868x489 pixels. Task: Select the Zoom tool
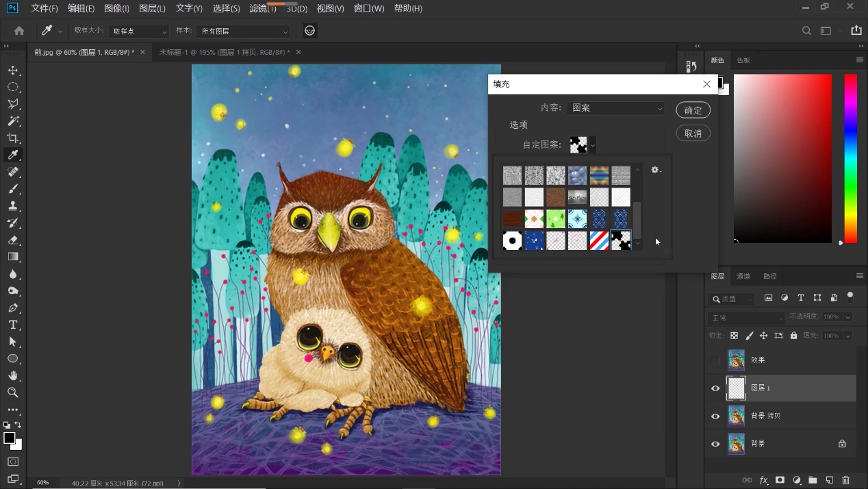[13, 392]
